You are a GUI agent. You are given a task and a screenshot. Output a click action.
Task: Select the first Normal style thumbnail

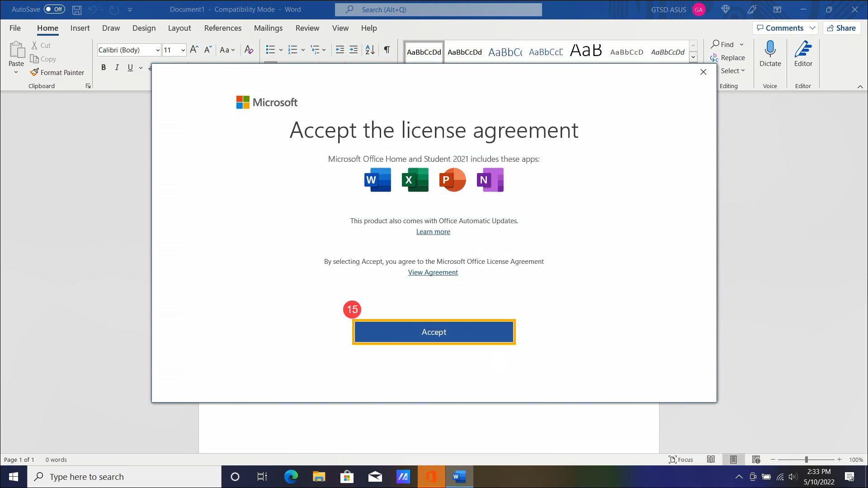click(424, 52)
